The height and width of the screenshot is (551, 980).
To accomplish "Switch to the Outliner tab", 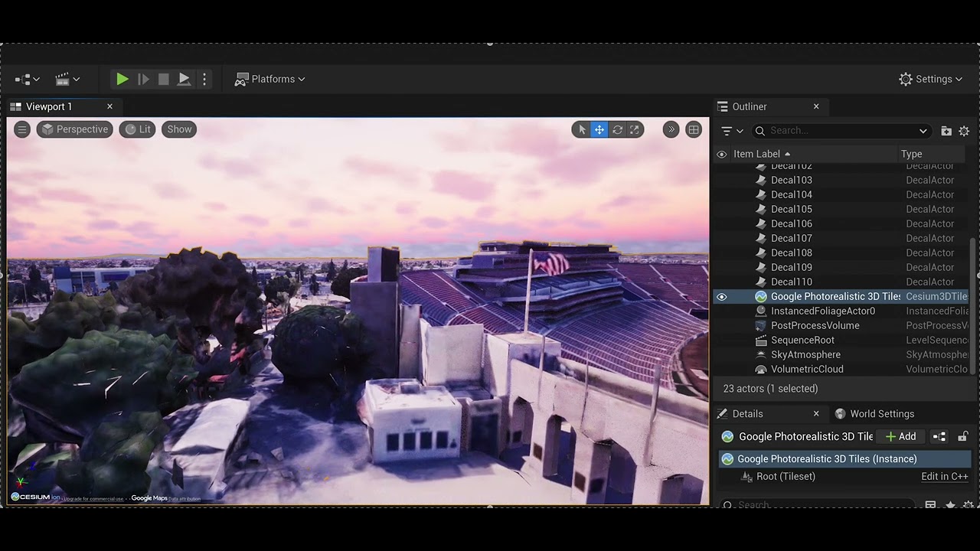I will [749, 106].
